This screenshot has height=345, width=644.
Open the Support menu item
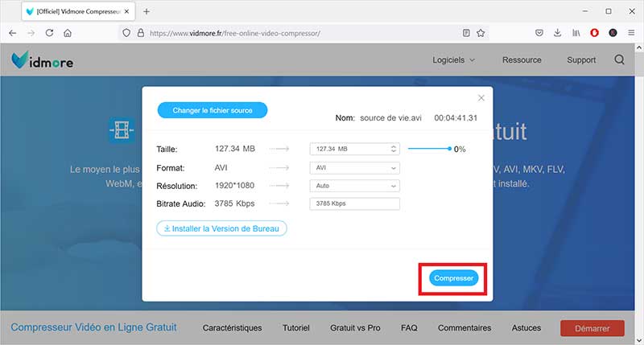pos(581,60)
